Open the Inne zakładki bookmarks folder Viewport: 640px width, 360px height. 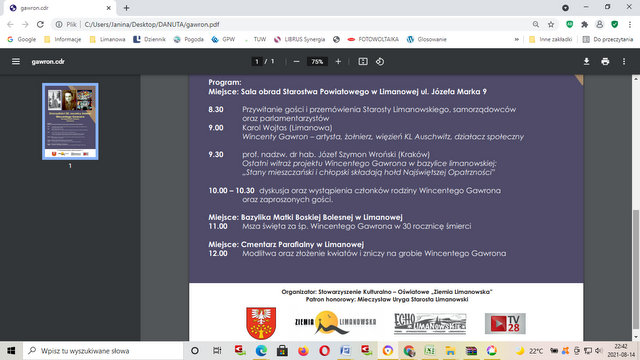click(550, 39)
